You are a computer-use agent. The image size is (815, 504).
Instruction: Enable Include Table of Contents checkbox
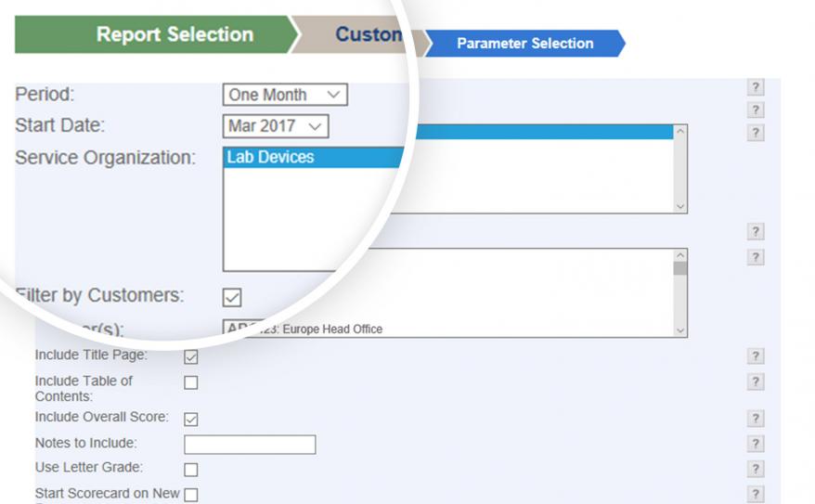tap(191, 383)
